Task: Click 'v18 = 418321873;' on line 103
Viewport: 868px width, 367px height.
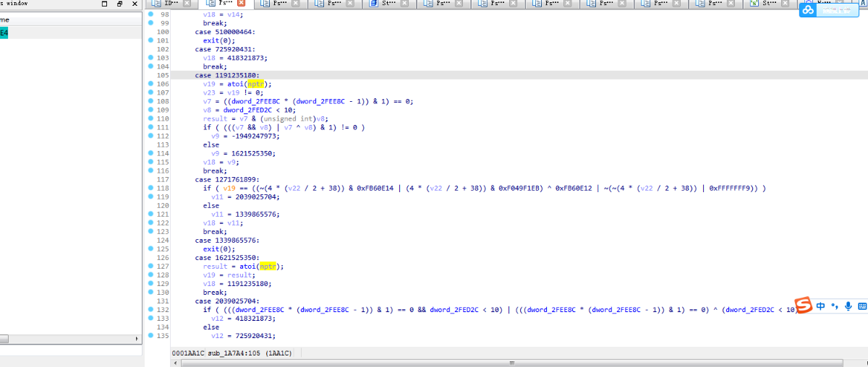Action: coord(235,58)
